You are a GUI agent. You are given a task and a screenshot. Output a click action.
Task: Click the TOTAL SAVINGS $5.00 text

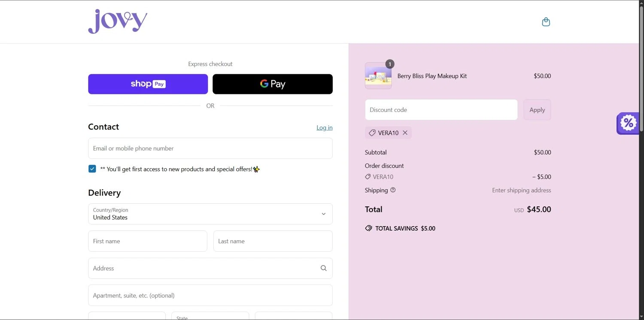click(405, 228)
